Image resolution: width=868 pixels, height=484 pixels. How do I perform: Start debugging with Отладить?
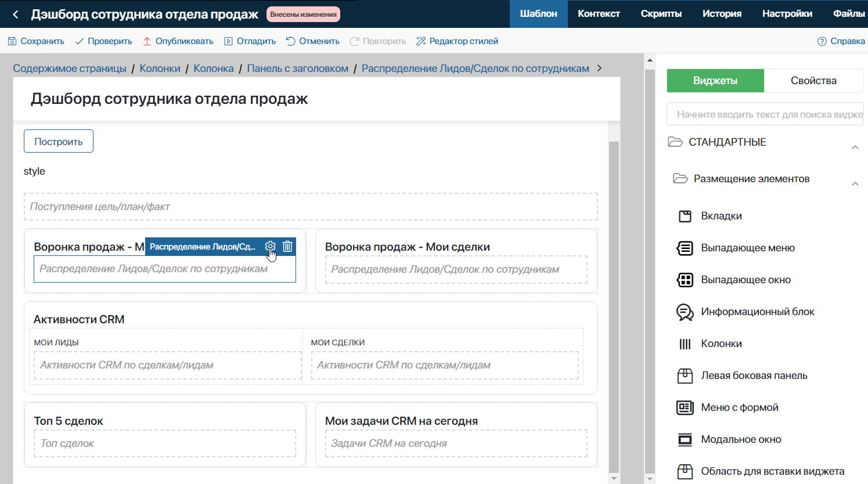(250, 41)
